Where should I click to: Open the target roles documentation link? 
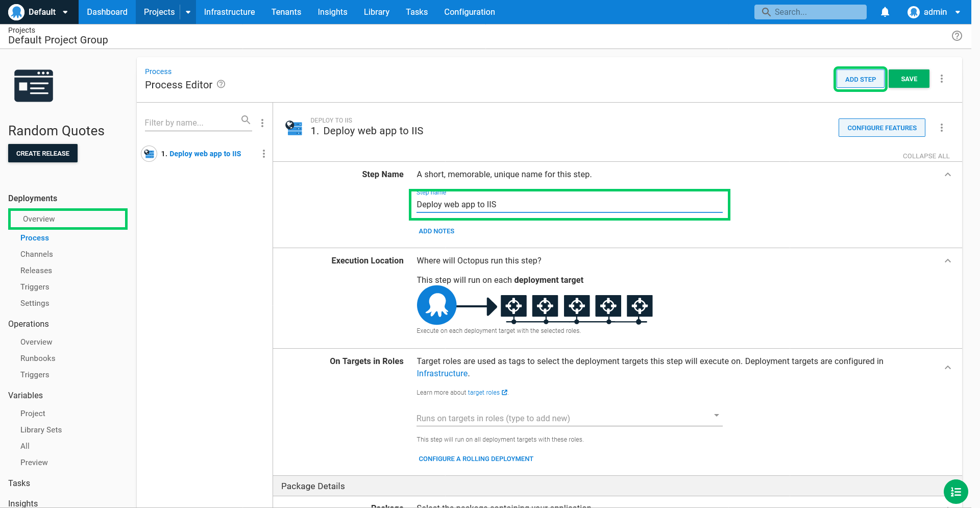click(x=483, y=393)
